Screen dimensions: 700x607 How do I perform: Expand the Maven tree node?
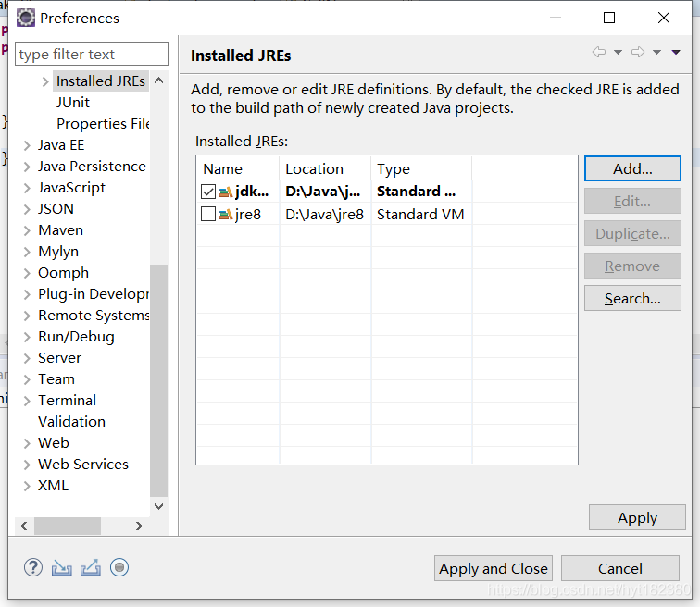click(27, 230)
